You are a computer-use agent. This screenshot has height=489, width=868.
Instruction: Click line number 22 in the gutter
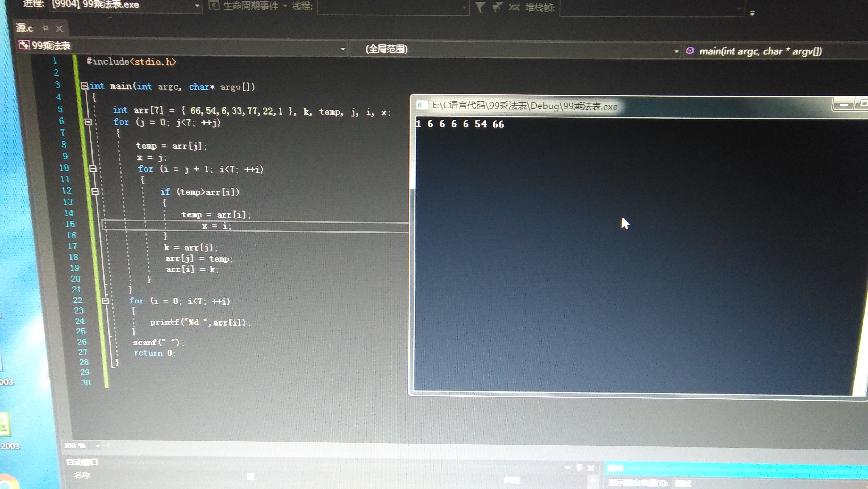click(77, 300)
